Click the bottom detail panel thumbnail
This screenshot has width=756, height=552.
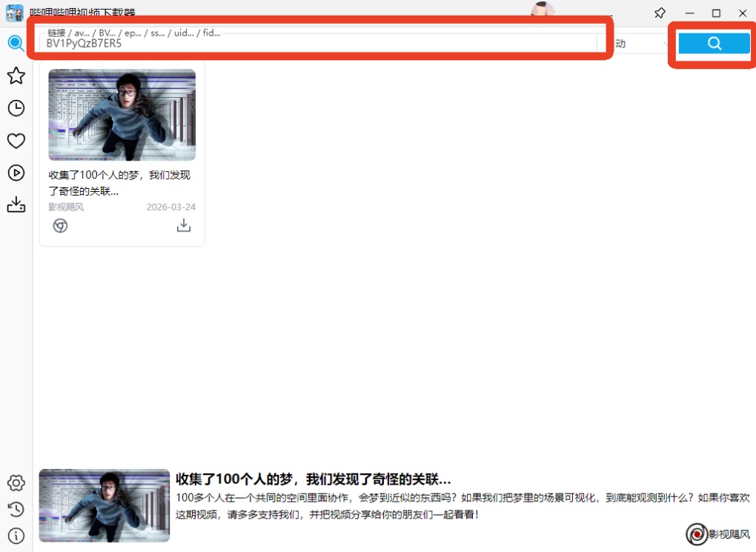tap(105, 505)
